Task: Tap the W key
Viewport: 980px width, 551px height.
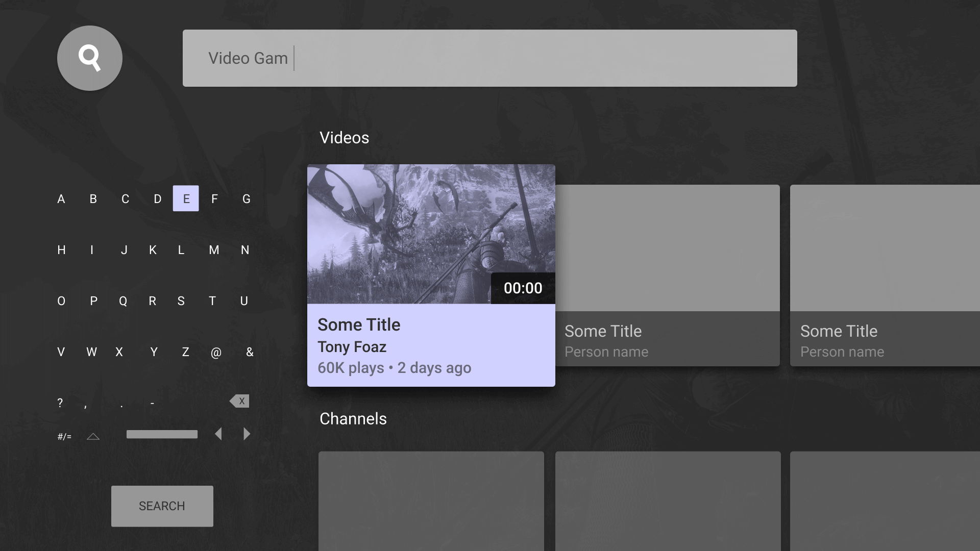Action: (92, 352)
